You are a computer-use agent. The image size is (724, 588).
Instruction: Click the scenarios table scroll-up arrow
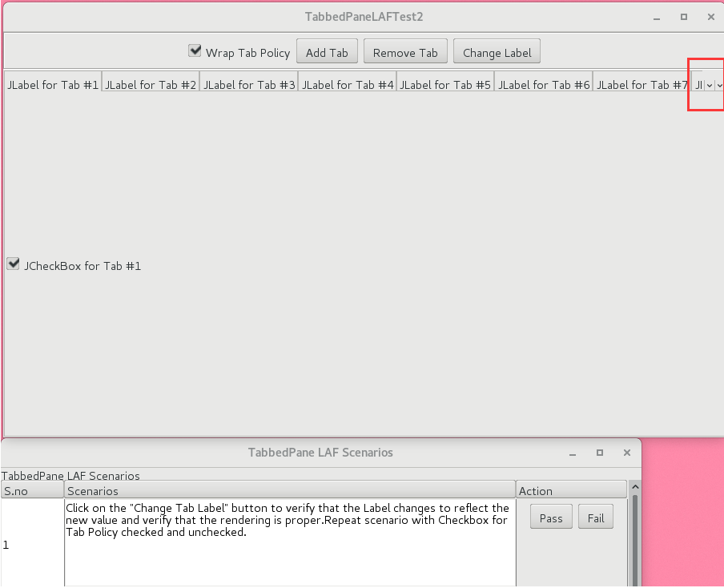click(636, 487)
